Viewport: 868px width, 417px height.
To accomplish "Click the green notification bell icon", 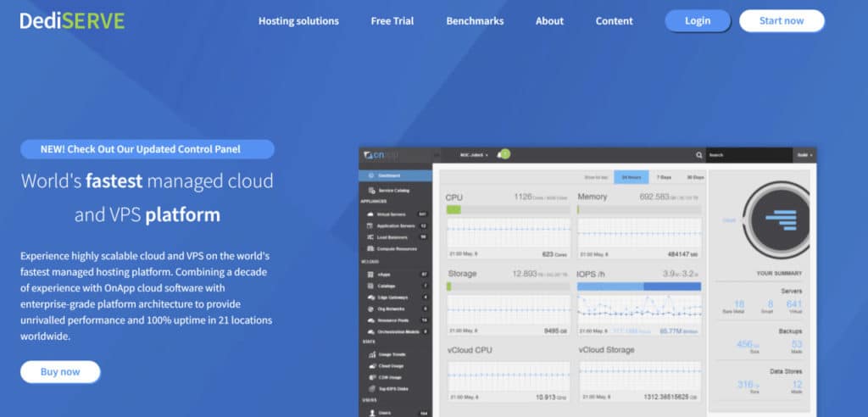I will (x=504, y=154).
